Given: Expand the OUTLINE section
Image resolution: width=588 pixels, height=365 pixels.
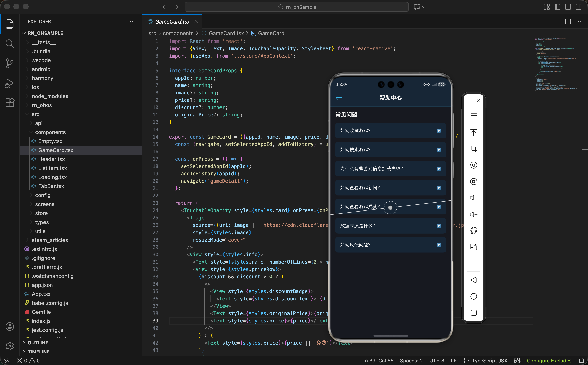Looking at the screenshot, I should point(38,343).
